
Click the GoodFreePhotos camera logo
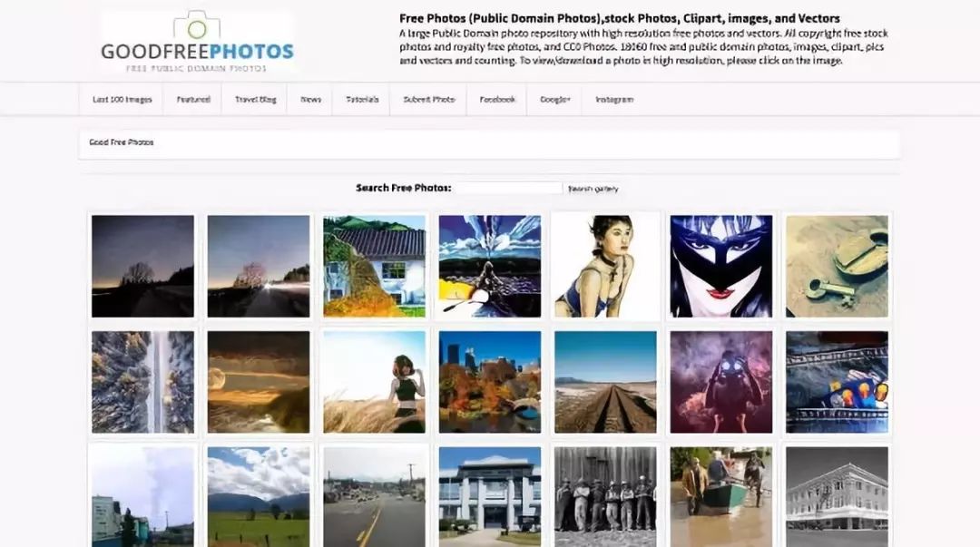pyautogui.click(x=197, y=42)
